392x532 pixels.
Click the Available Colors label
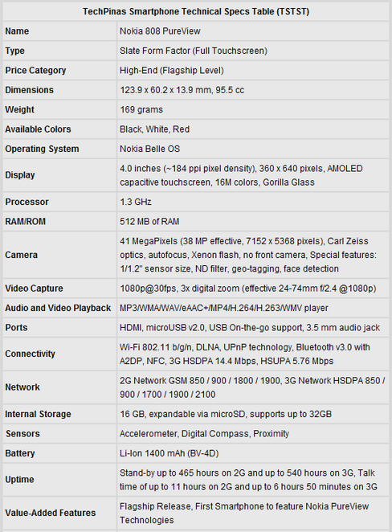coord(38,129)
